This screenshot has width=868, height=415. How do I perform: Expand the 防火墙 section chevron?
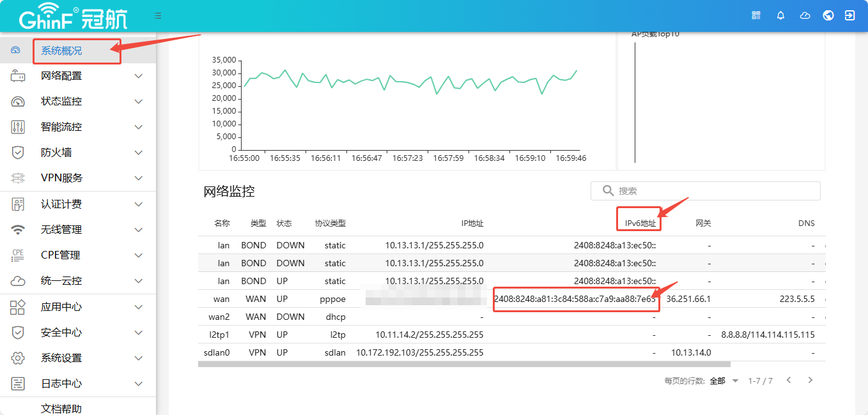point(139,153)
